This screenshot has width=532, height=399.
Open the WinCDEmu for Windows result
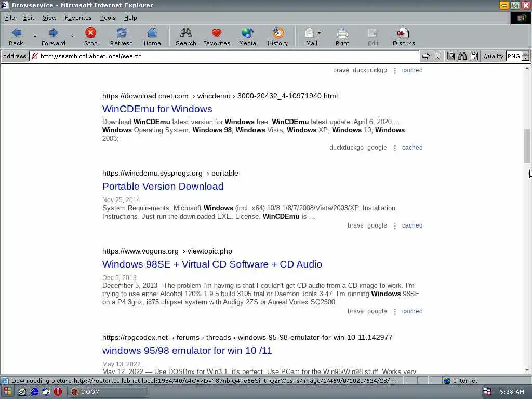tap(157, 109)
